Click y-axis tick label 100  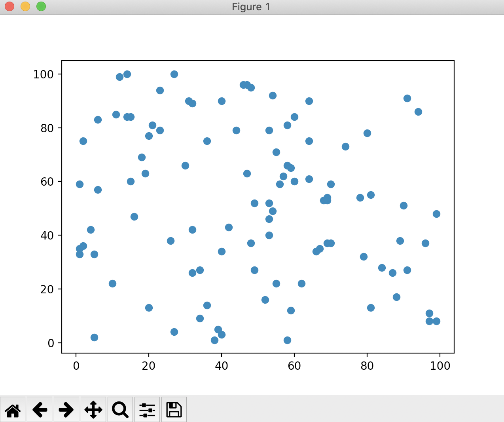pos(43,74)
